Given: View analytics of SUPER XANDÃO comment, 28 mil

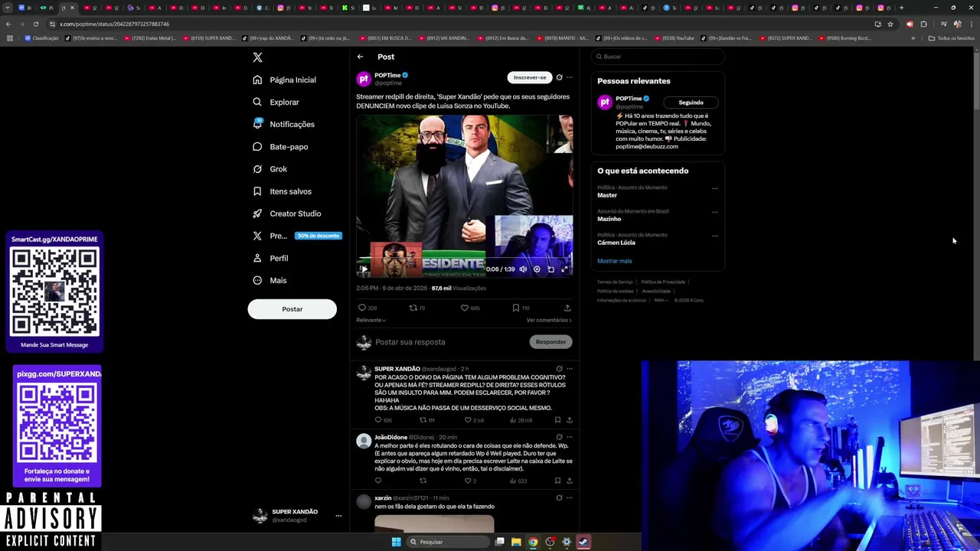Looking at the screenshot, I should [x=521, y=420].
